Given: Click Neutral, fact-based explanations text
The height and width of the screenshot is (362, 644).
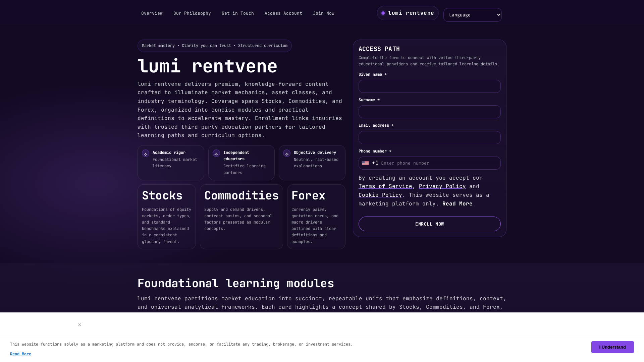Looking at the screenshot, I should pyautogui.click(x=316, y=163).
